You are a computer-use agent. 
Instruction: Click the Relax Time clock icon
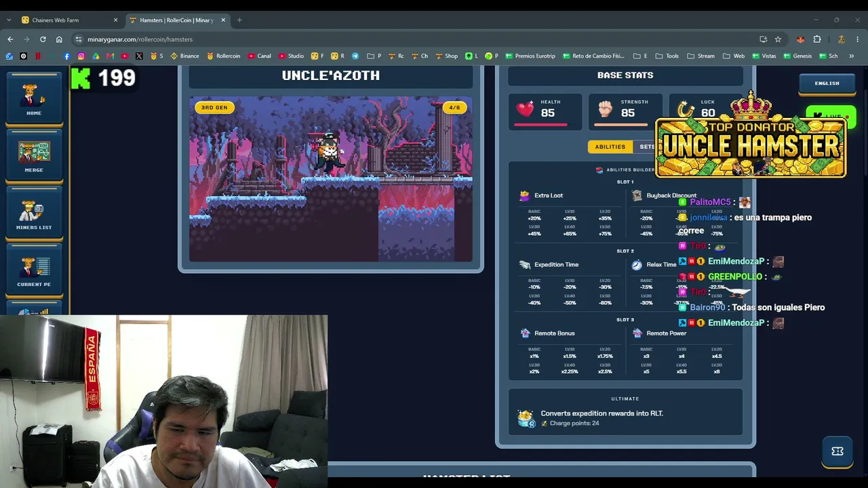pos(637,265)
